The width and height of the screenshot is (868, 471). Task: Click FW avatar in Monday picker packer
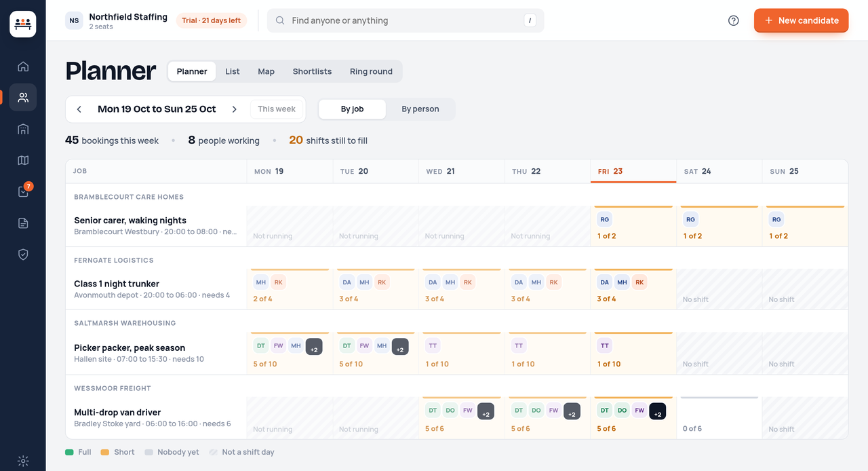278,345
